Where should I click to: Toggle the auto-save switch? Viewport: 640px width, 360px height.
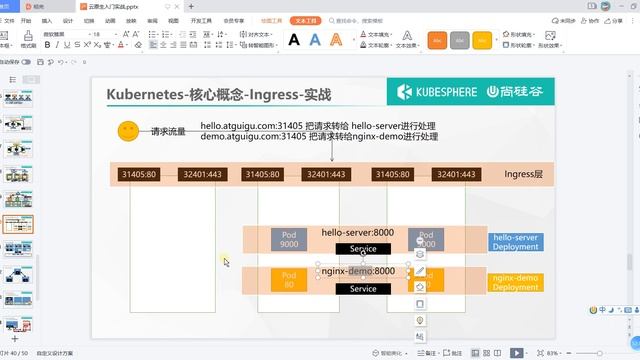[26, 62]
